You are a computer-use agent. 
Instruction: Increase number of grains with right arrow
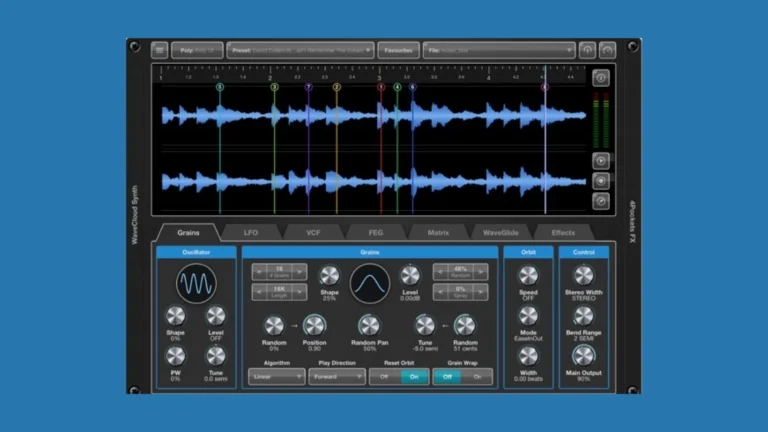(x=299, y=272)
